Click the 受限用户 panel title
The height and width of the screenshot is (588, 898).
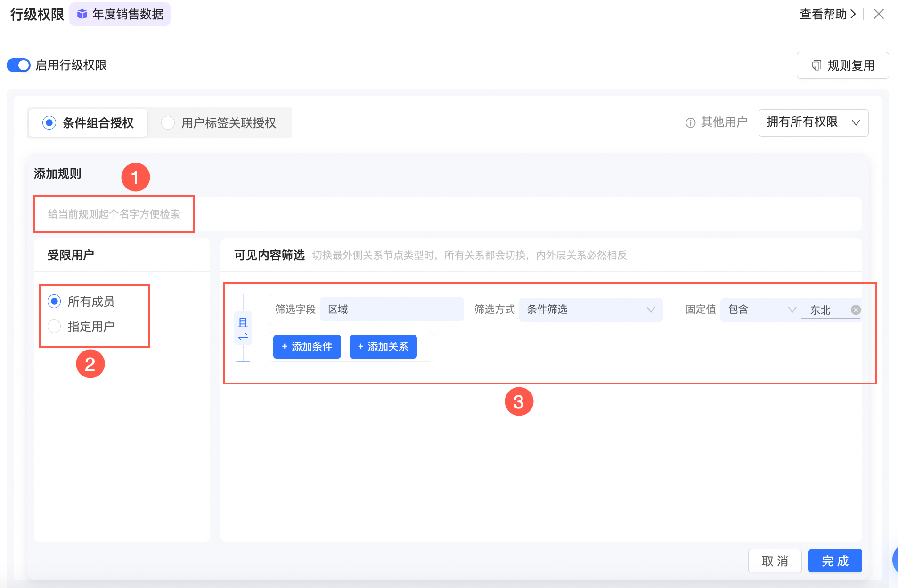pos(71,255)
